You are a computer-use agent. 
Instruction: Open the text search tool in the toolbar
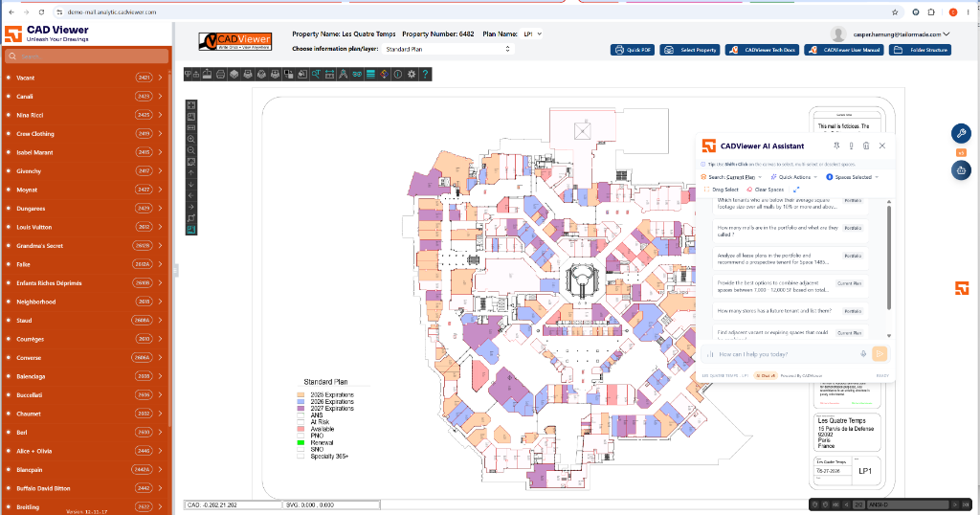point(316,75)
